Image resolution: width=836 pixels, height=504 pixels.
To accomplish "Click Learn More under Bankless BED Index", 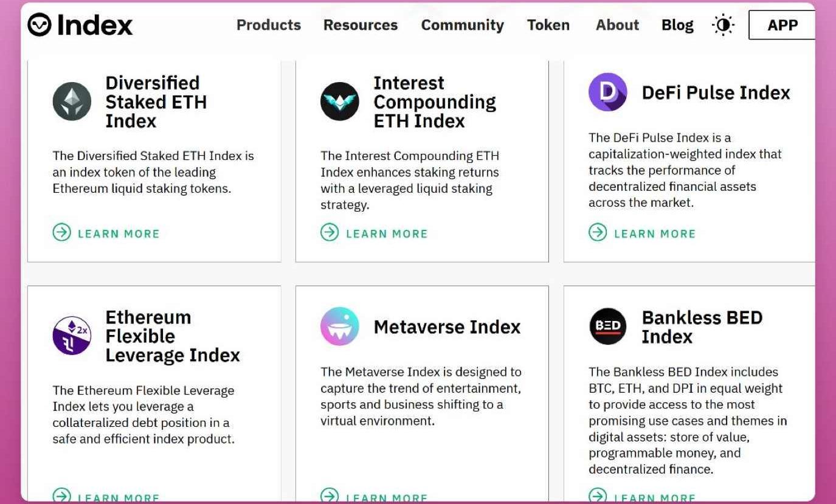I will [642, 495].
